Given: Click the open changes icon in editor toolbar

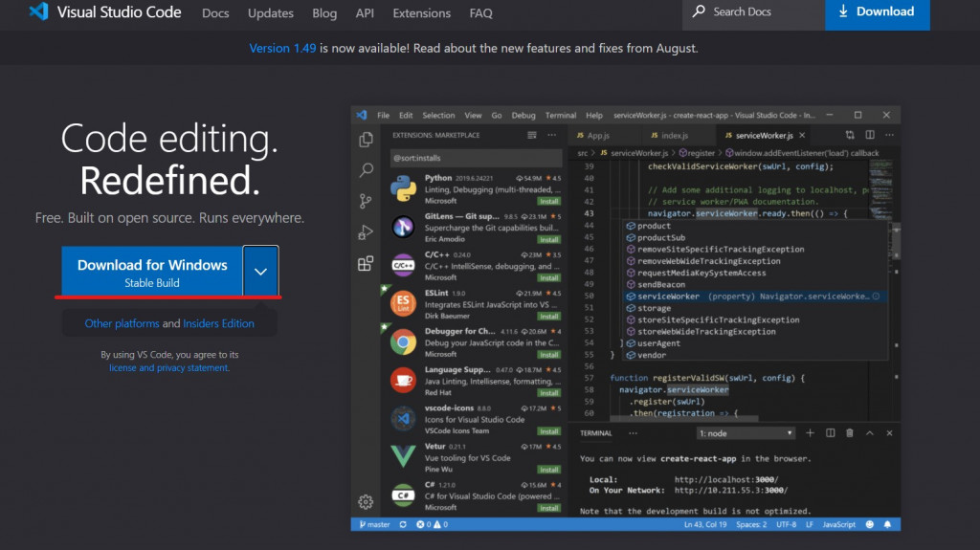Looking at the screenshot, I should pyautogui.click(x=850, y=135).
